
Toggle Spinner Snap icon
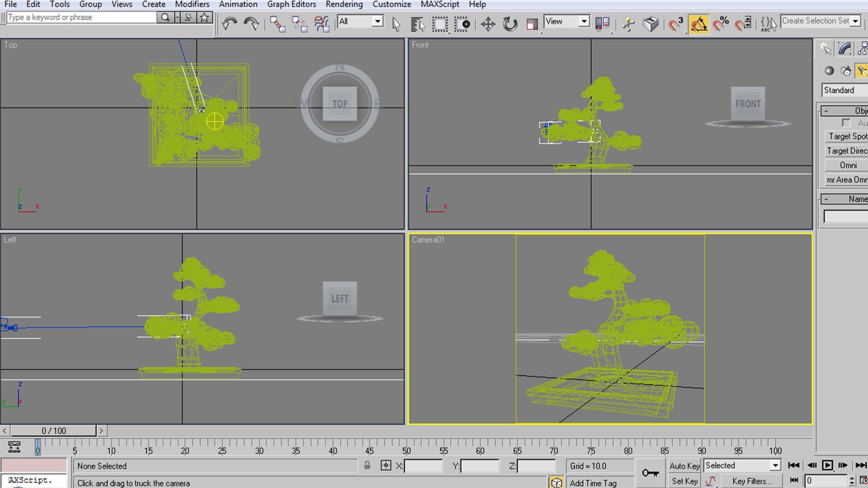point(743,24)
